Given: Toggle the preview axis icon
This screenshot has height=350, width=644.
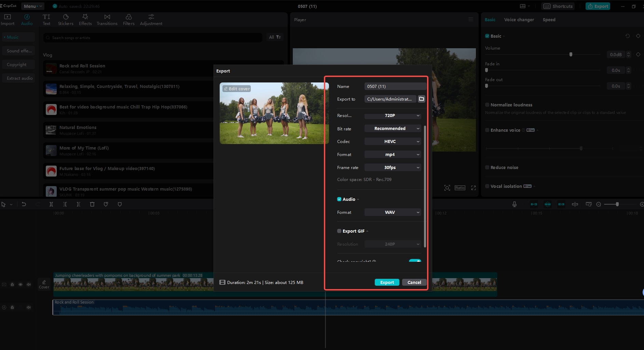Looking at the screenshot, I should click(x=575, y=204).
